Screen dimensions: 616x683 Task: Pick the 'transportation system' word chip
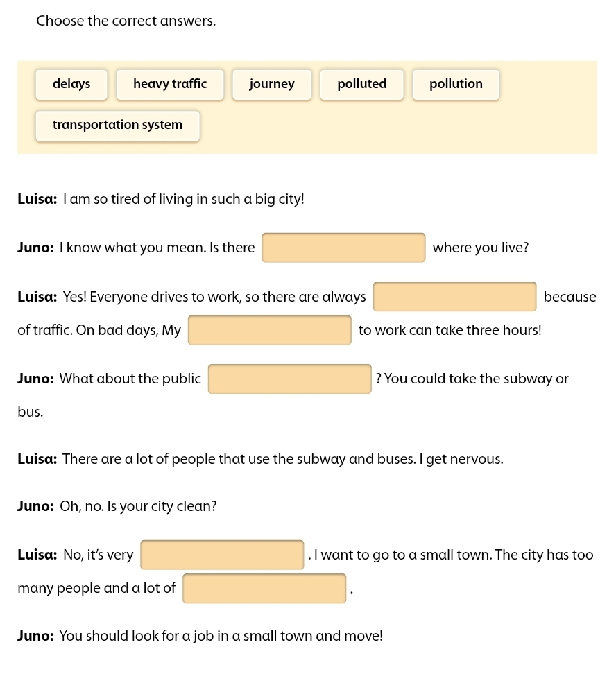point(117,126)
